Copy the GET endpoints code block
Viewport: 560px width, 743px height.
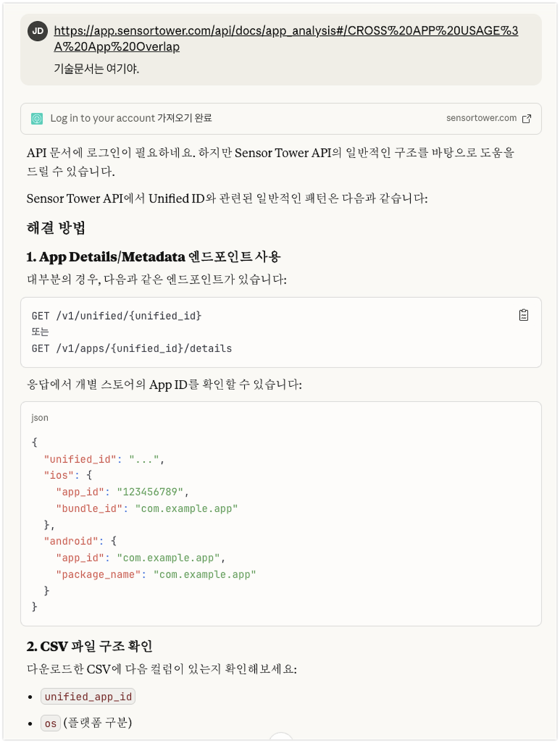(x=524, y=315)
